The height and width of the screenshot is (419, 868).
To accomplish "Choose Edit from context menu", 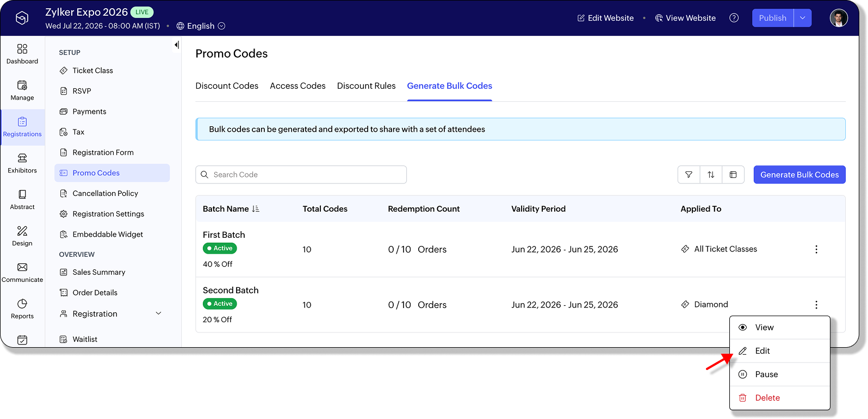I will [780, 351].
